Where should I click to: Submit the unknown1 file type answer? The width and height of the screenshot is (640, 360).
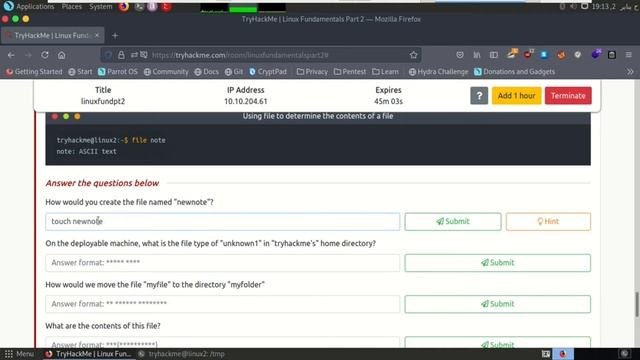click(x=497, y=263)
